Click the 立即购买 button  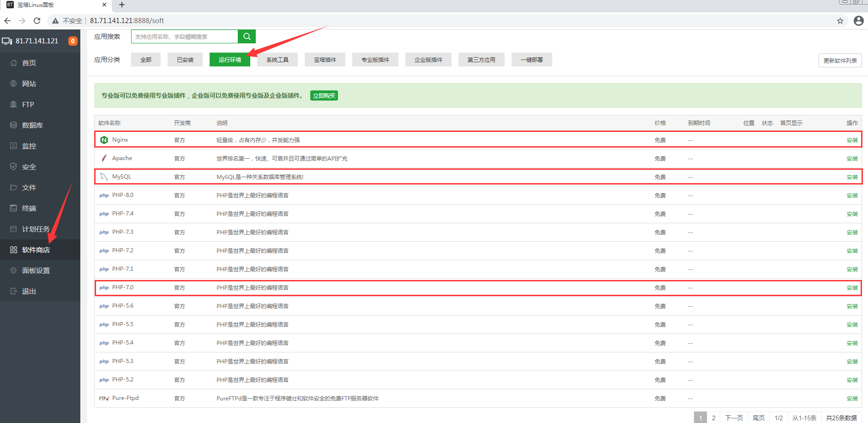[324, 95]
